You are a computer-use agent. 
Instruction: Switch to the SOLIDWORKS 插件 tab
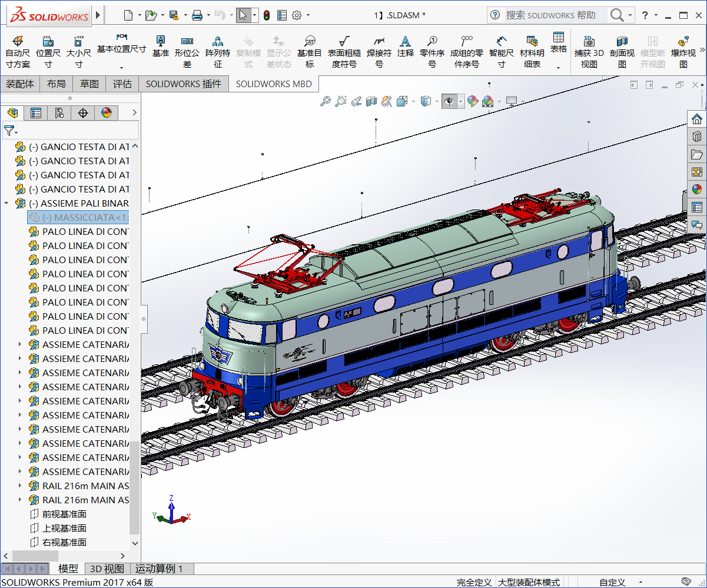coord(184,84)
